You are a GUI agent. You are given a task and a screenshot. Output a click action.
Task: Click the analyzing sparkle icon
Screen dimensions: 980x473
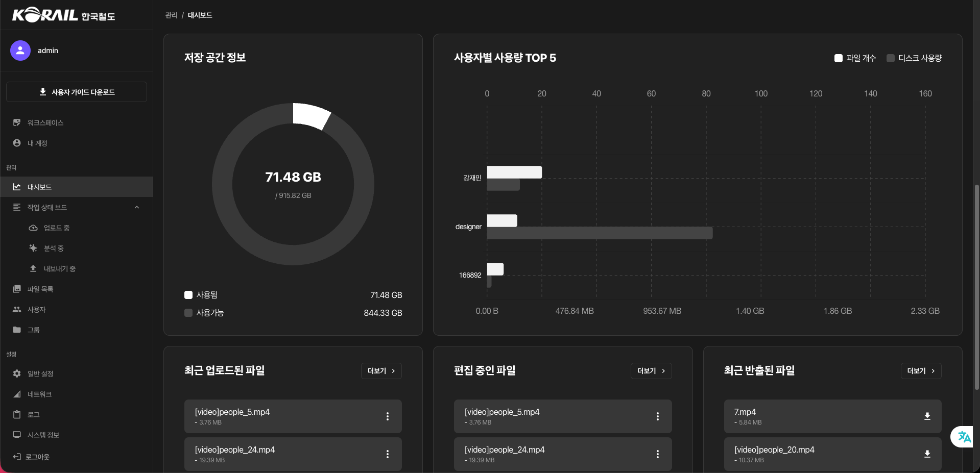[x=33, y=248]
